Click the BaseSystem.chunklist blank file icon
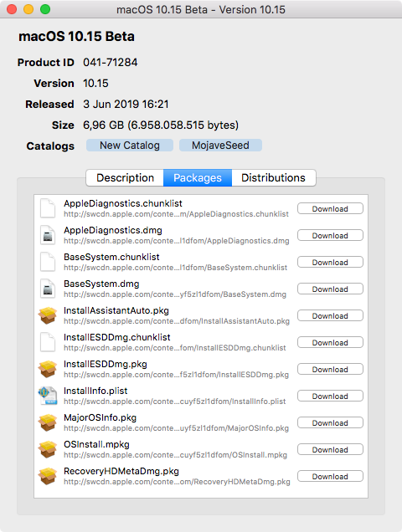Image resolution: width=402 pixels, height=532 pixels. (x=48, y=262)
